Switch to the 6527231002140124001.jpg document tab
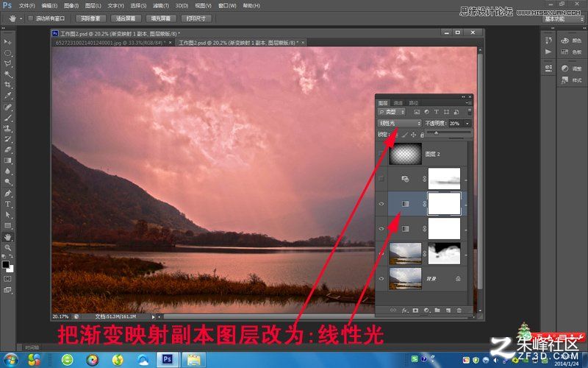This screenshot has height=368, width=588. tap(110, 43)
